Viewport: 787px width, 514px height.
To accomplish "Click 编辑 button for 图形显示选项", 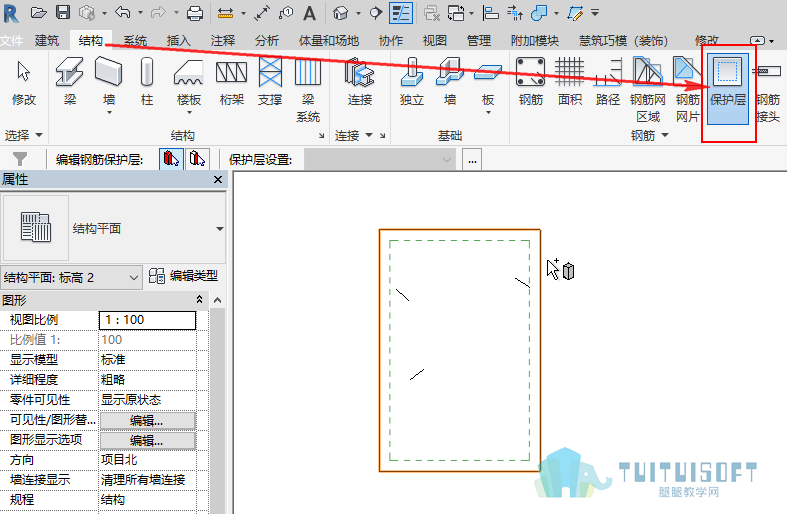I will pos(147,441).
